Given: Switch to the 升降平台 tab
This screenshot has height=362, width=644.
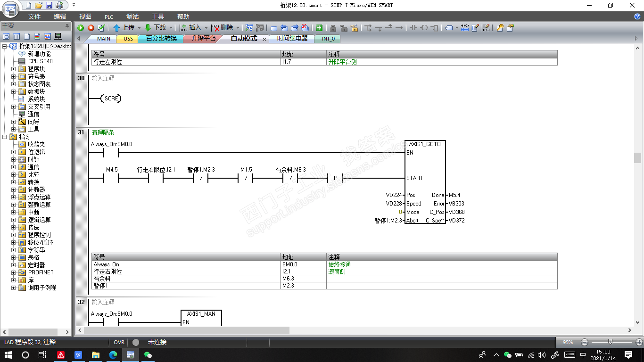Looking at the screenshot, I should [203, 39].
